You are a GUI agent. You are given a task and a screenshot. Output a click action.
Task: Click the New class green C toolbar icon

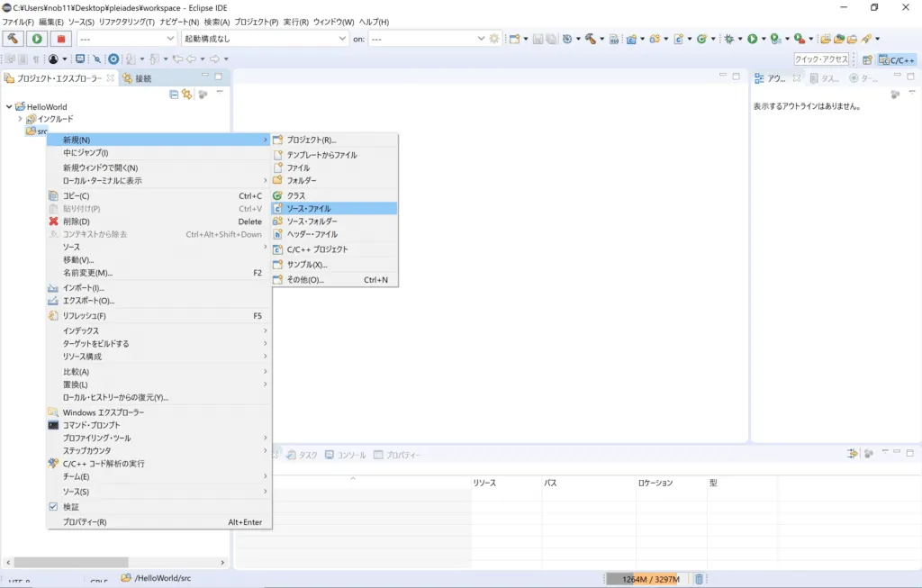[x=701, y=39]
